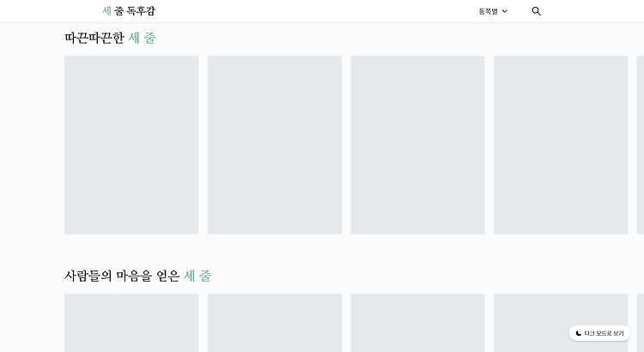The height and width of the screenshot is (352, 644).
Task: Click the partial fifth card in 따끈따끈한 row
Action: pos(641,145)
